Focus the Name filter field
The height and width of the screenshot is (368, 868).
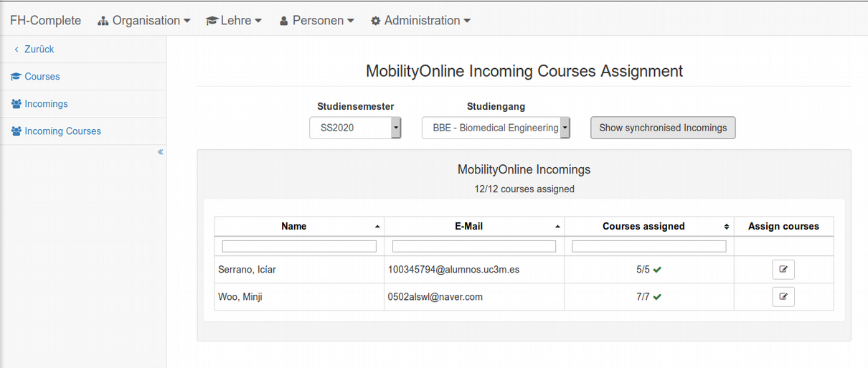tap(299, 246)
